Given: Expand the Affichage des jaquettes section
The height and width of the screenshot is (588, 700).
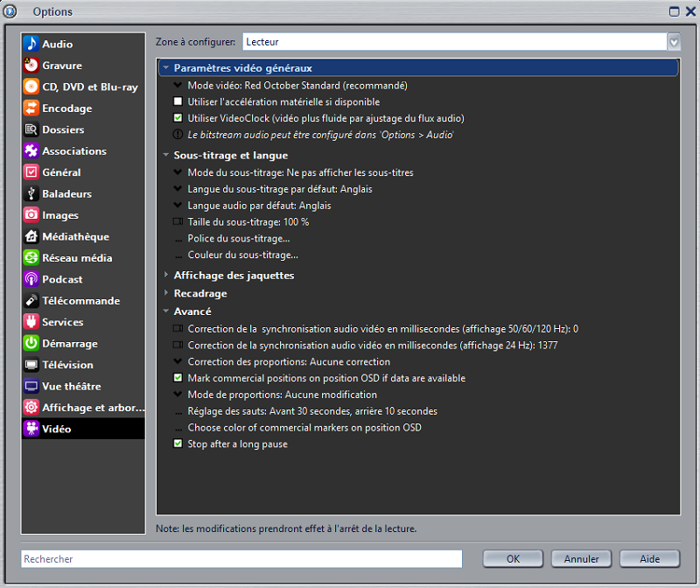Looking at the screenshot, I should coord(166,275).
